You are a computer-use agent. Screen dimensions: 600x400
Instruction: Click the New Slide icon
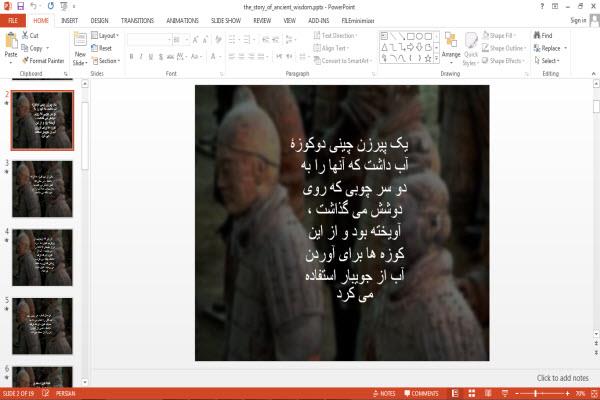click(x=80, y=39)
